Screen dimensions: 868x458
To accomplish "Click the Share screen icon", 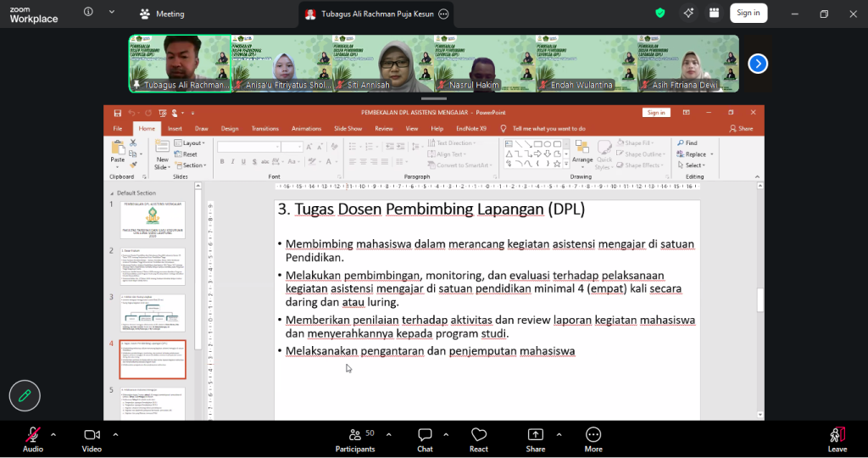I will 535,439.
